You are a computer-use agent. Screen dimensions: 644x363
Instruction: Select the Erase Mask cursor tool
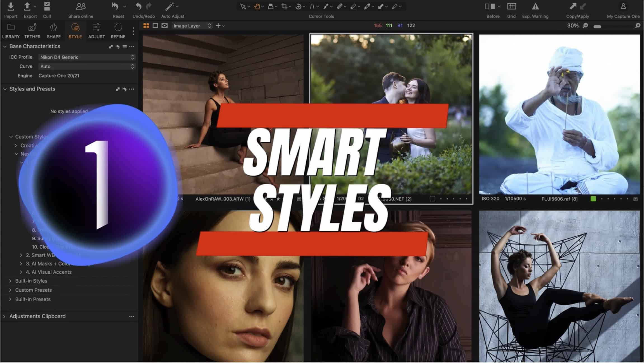pyautogui.click(x=353, y=6)
